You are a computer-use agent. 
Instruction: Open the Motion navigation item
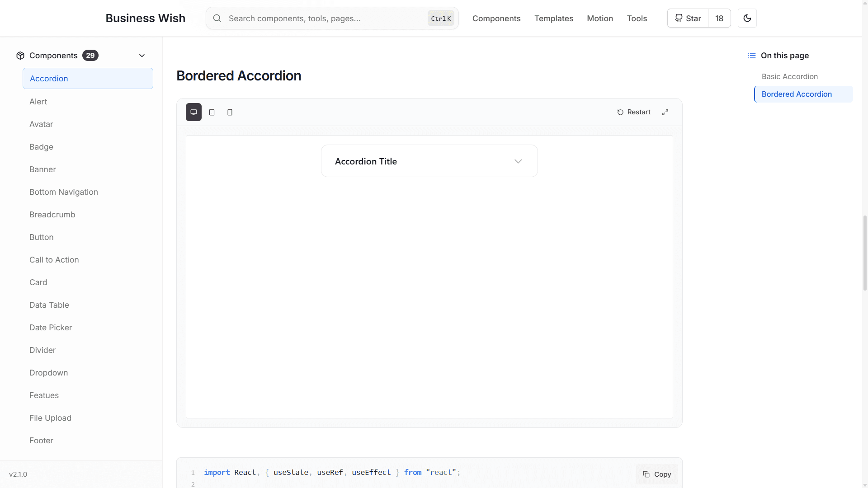(x=600, y=19)
